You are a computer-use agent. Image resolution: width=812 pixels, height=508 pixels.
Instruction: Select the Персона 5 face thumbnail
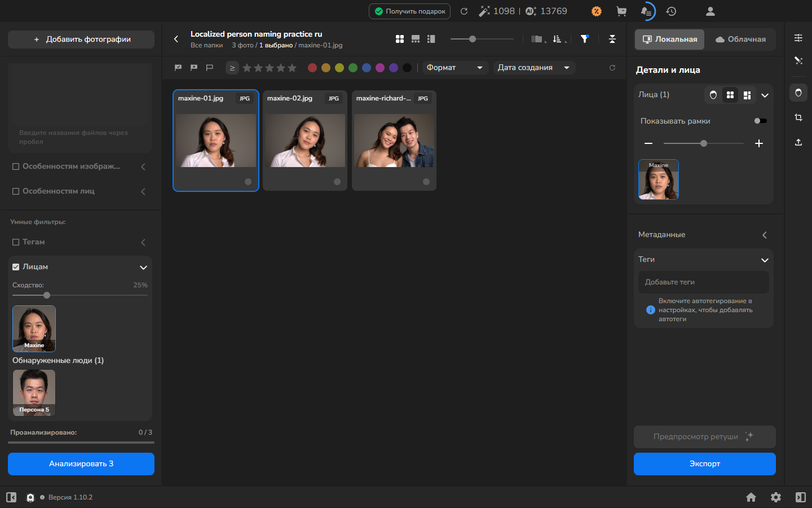click(x=34, y=393)
